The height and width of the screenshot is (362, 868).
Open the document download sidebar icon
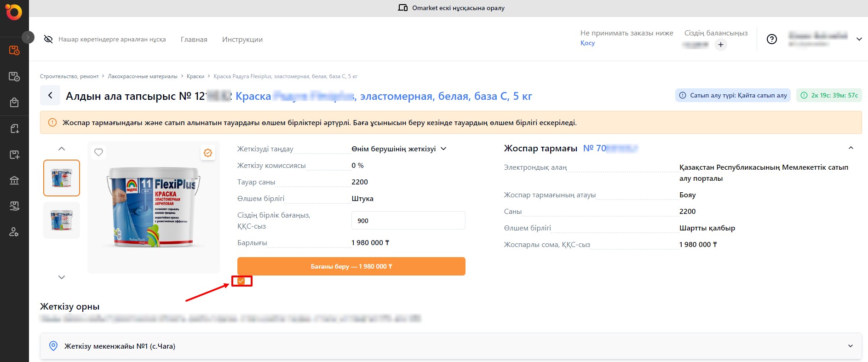(x=14, y=128)
